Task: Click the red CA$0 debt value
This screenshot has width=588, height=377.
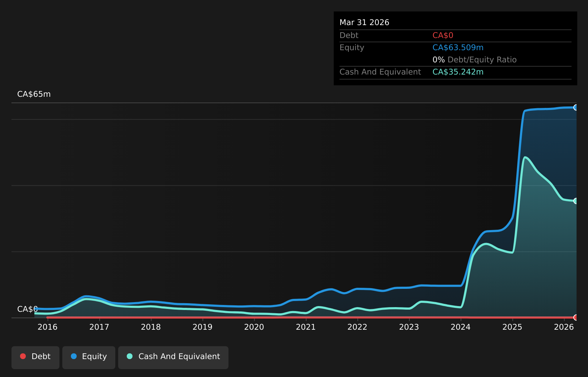Action: (x=443, y=35)
